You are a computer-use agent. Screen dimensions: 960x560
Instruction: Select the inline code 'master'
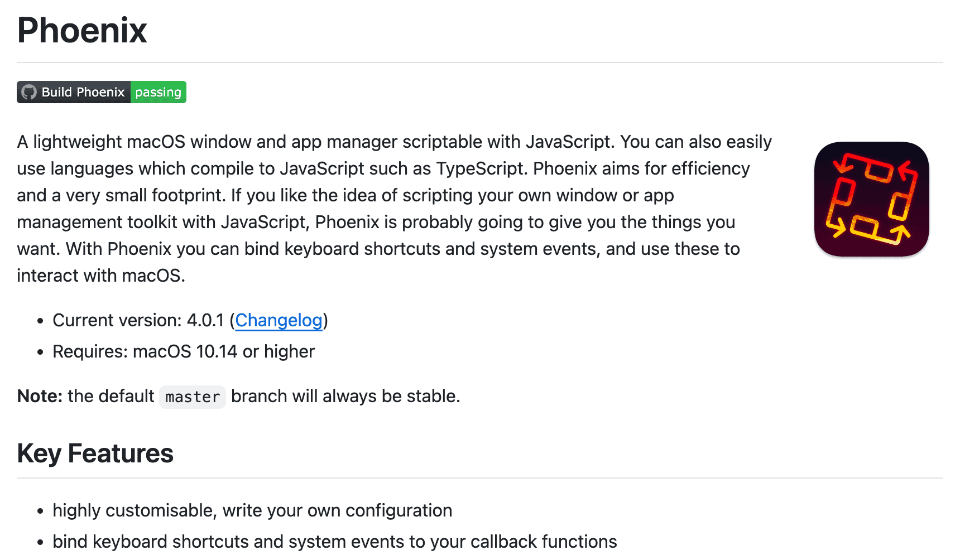point(193,397)
